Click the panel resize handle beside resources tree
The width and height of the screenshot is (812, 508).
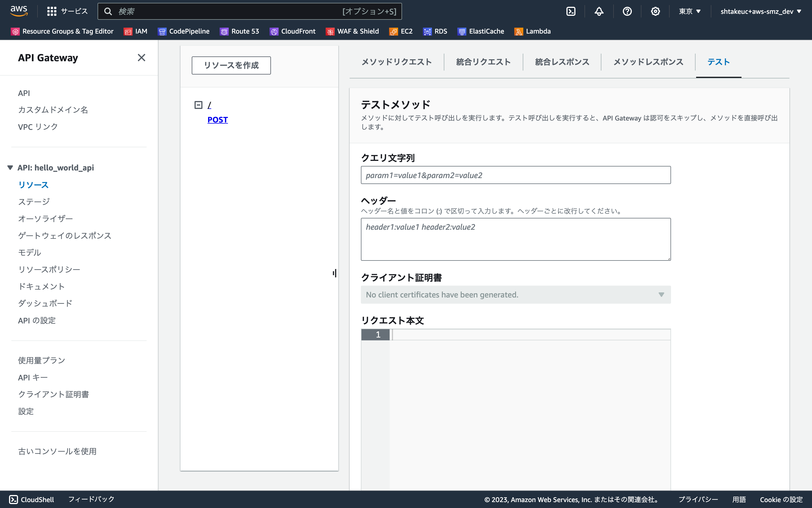[x=335, y=273]
